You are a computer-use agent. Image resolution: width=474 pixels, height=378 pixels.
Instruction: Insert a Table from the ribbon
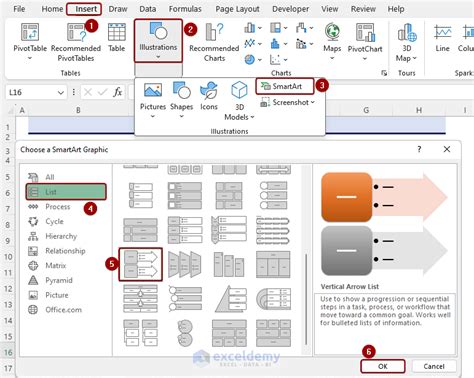pos(116,38)
